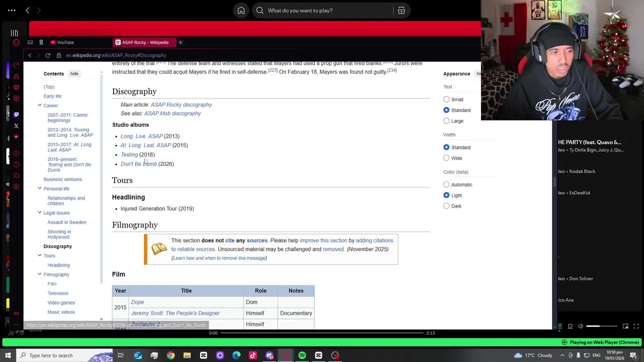Open ASAP Rocky discography link
This screenshot has width=644, height=362.
[181, 105]
